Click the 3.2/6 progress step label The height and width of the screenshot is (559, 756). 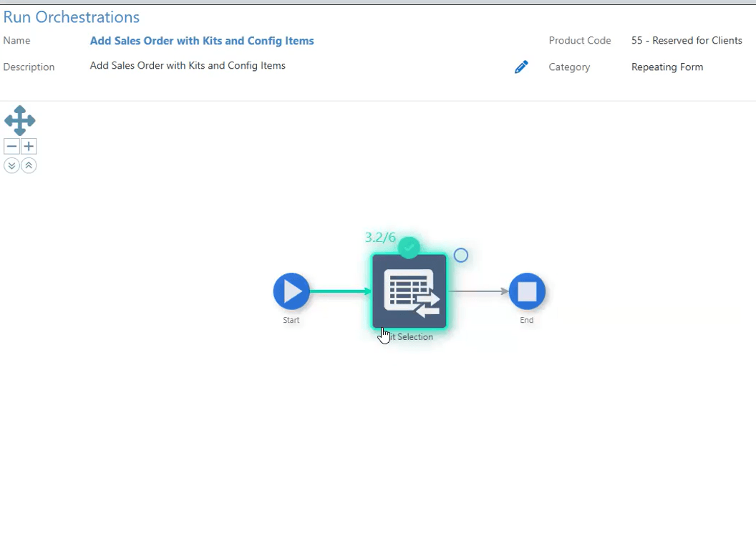(380, 238)
